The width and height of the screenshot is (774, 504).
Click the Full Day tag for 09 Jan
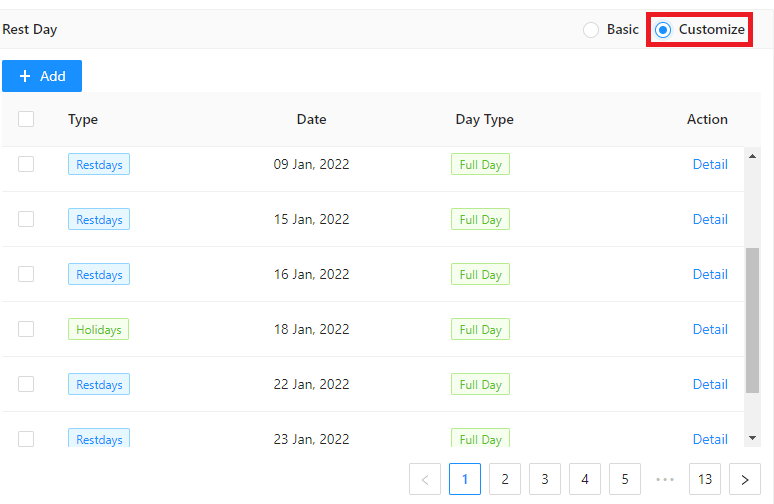[480, 164]
